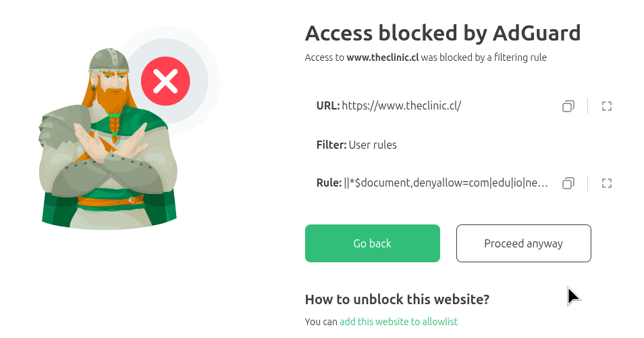Expand the truncated Rule text
This screenshot has width=644, height=338.
coord(606,183)
